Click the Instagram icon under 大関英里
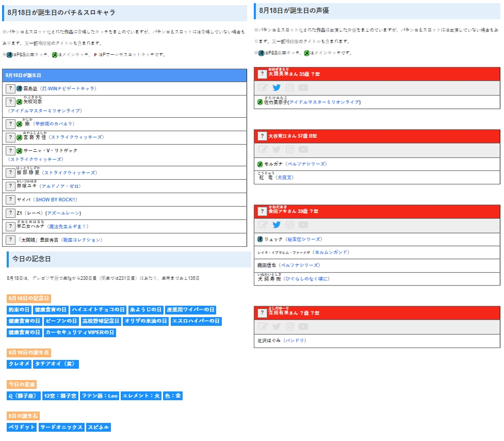 [290, 87]
